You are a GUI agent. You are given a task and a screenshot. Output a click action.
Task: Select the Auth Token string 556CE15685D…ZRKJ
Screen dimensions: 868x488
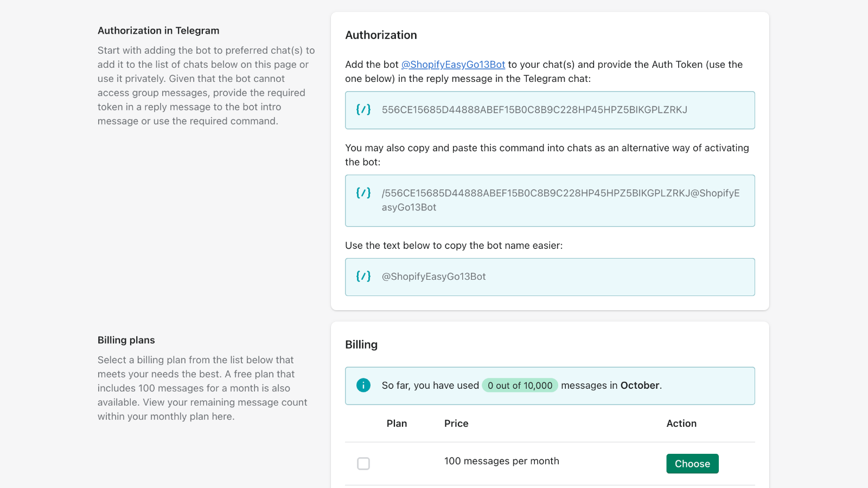coord(534,110)
